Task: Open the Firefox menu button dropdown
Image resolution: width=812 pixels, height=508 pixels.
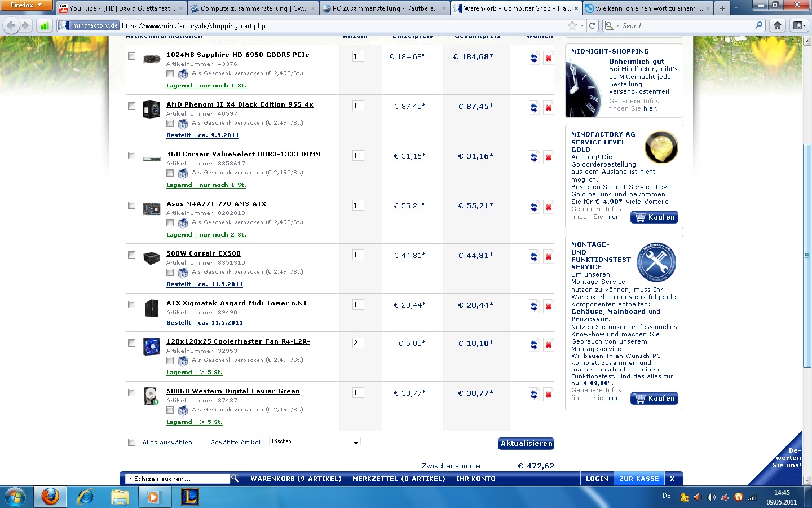Action: (x=27, y=5)
